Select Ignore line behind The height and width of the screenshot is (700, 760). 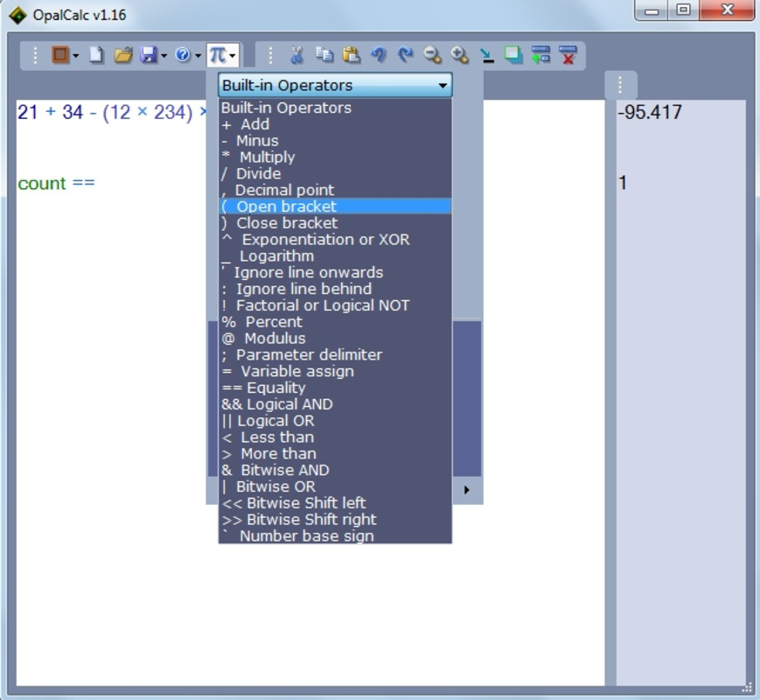click(335, 289)
